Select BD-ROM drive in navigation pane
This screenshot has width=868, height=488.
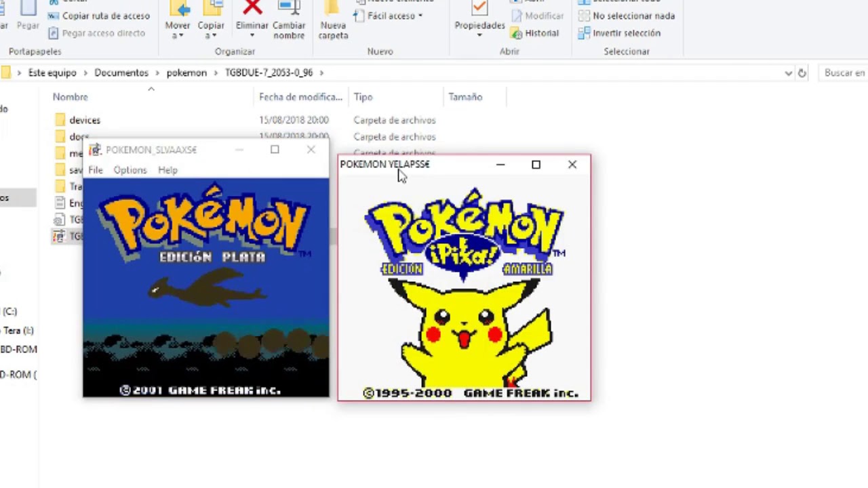(18, 350)
